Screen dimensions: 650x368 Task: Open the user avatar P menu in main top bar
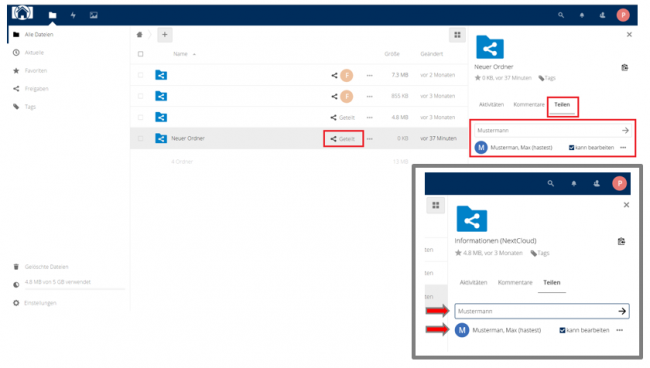[x=623, y=15]
